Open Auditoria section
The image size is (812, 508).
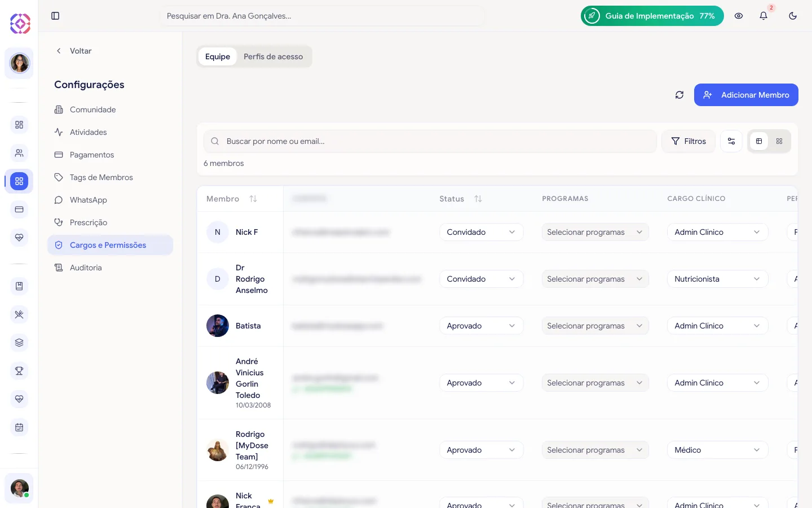tap(110, 268)
